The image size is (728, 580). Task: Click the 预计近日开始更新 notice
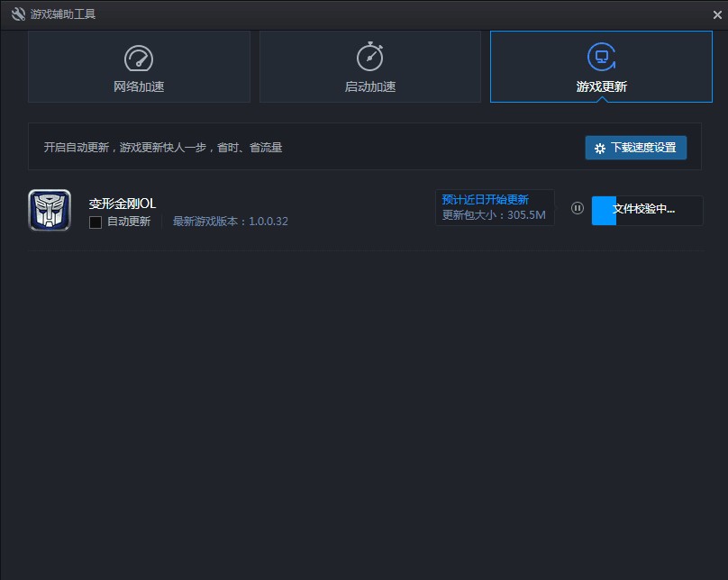pyautogui.click(x=483, y=197)
